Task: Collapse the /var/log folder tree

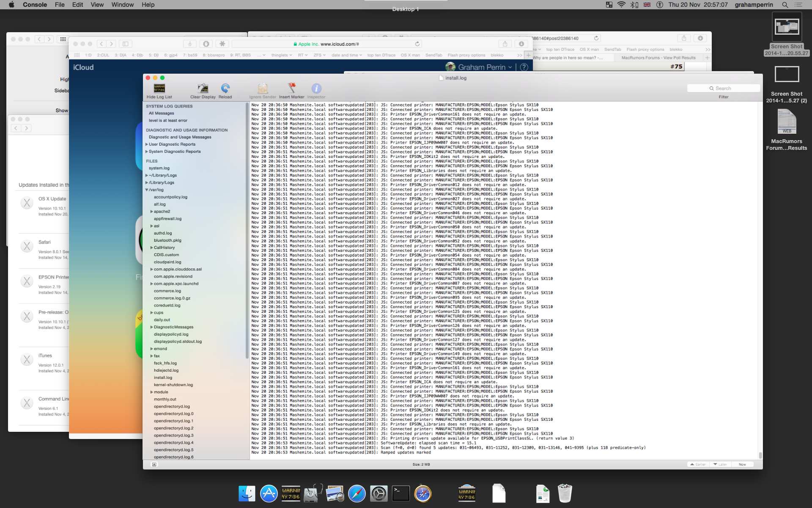Action: [147, 190]
